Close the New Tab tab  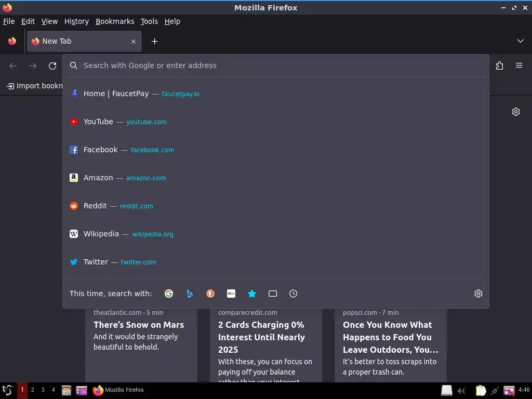(134, 42)
